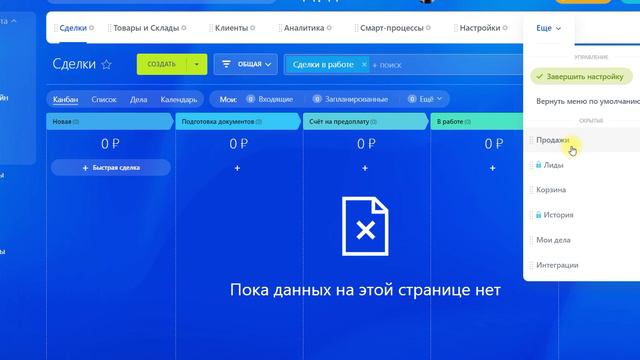640x360 pixels.
Task: Collapse the Еще dropdown menu
Action: click(x=549, y=28)
